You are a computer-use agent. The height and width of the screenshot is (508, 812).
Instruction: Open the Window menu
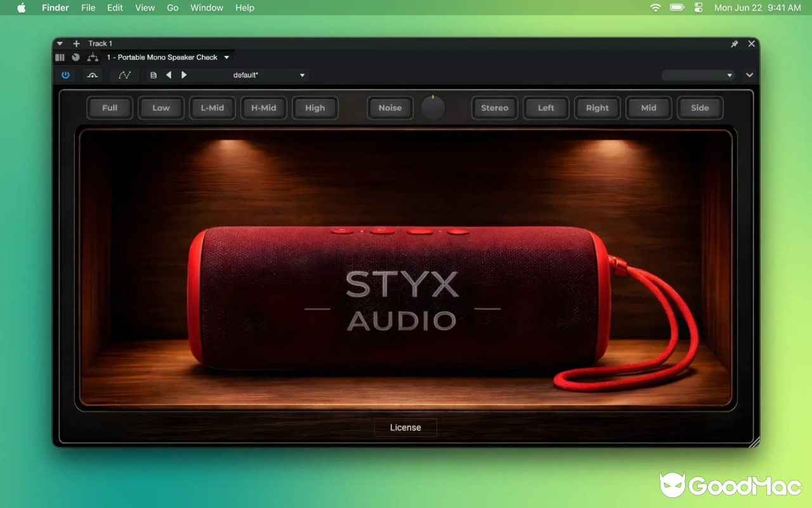point(207,8)
